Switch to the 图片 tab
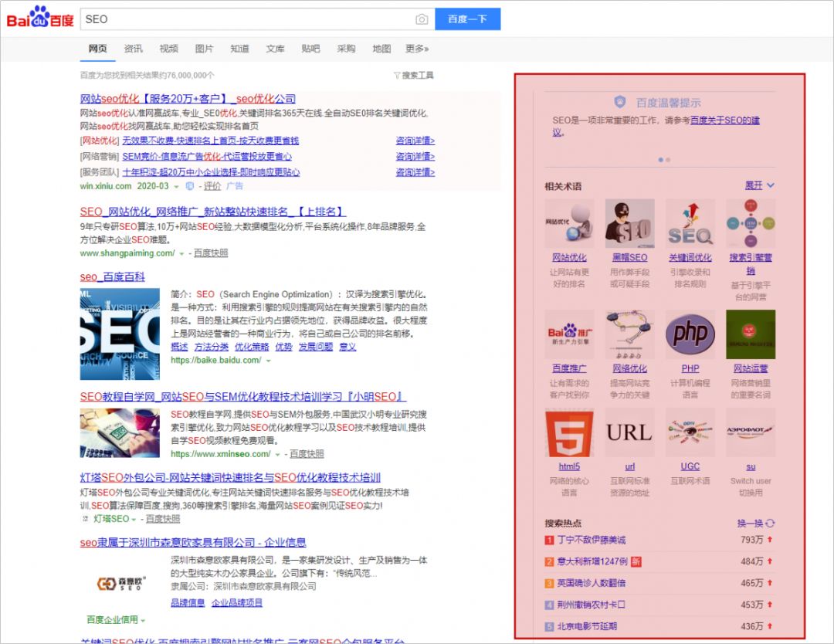 click(x=204, y=47)
